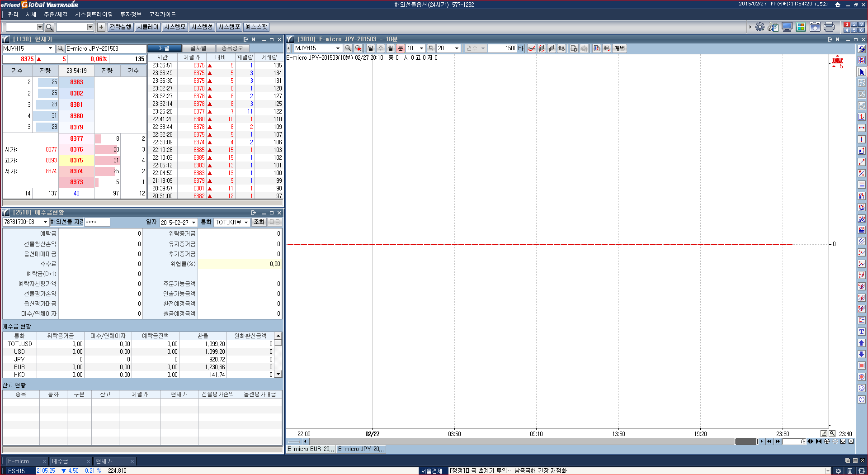Click the 조회 query button
Screen dimensions: 868x475
pyautogui.click(x=259, y=222)
